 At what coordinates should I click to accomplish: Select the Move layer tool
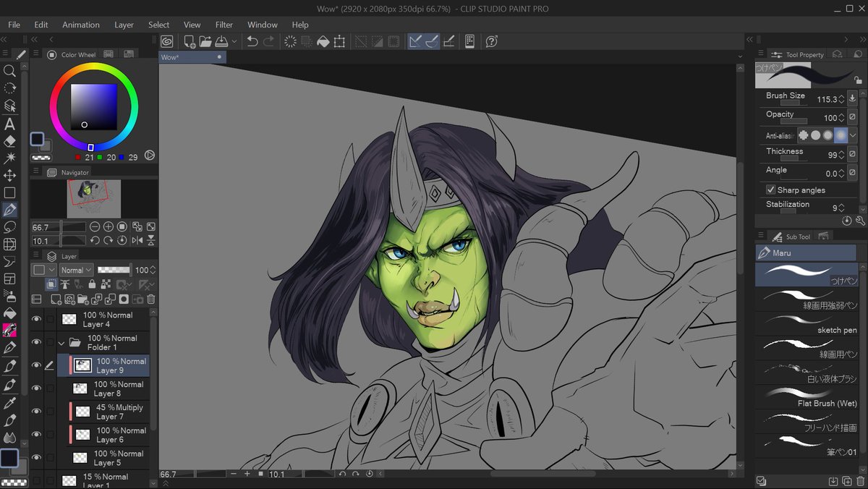9,175
